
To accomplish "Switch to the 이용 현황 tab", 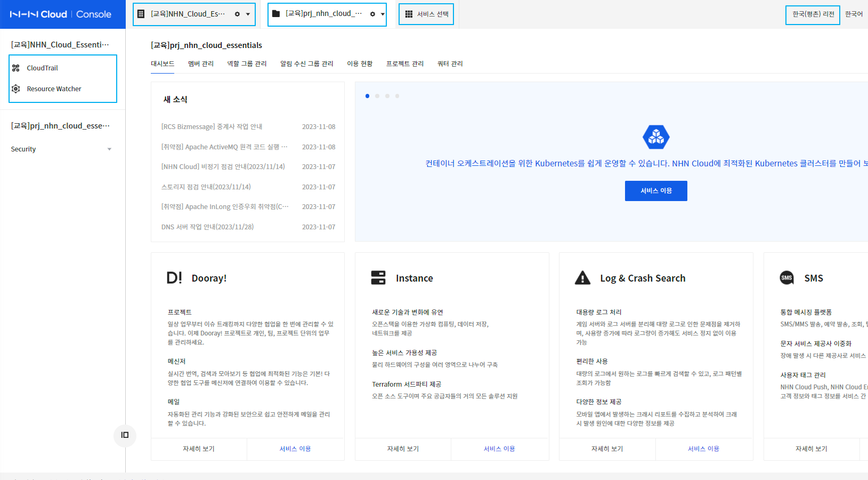I will click(360, 64).
